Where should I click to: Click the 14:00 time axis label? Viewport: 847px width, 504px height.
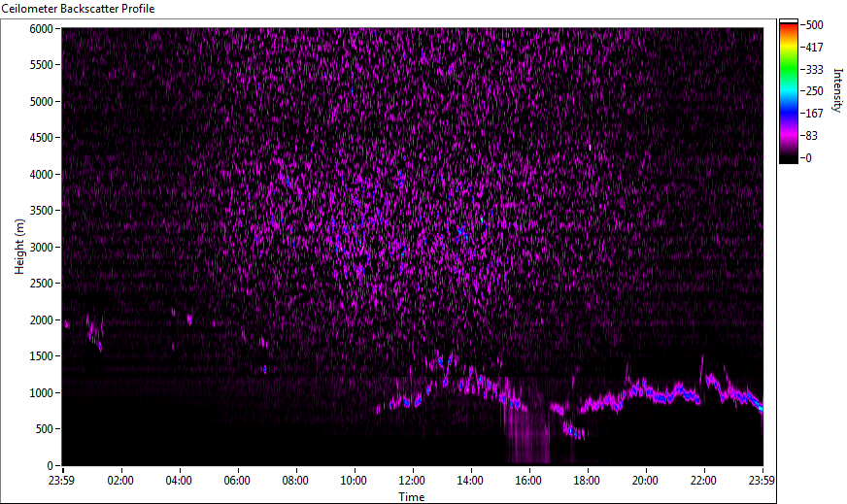[x=470, y=481]
